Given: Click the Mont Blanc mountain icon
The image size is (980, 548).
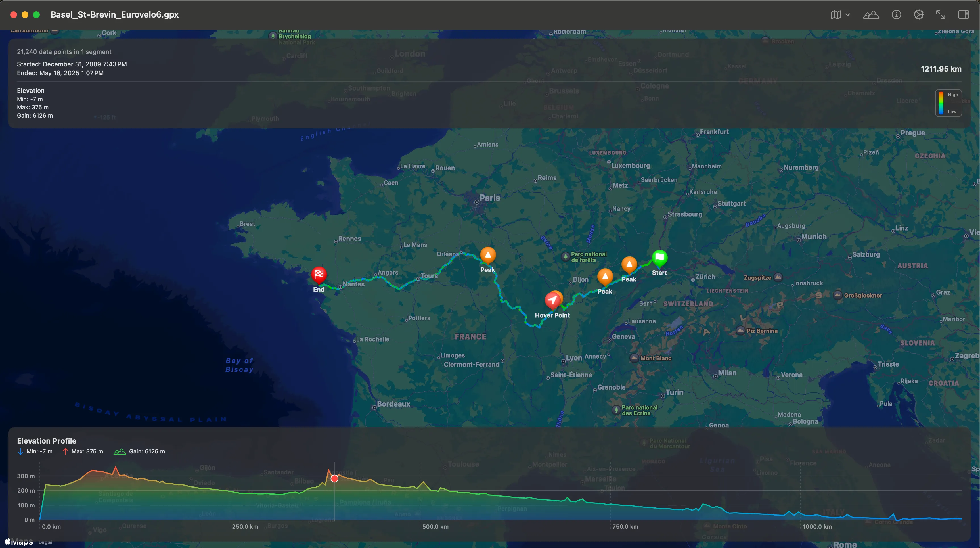Looking at the screenshot, I should (634, 358).
